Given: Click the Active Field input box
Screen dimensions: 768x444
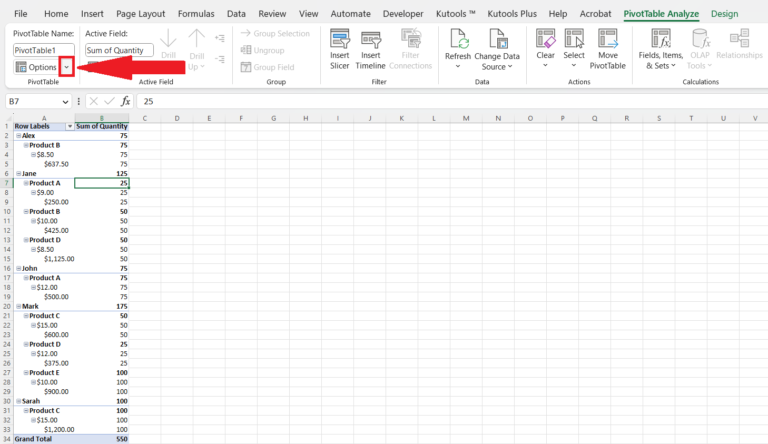Looking at the screenshot, I should (119, 50).
